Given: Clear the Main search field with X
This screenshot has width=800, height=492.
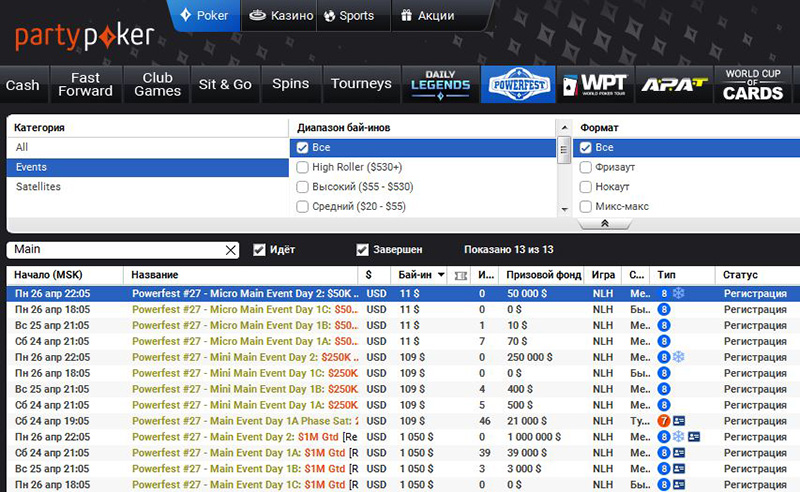Looking at the screenshot, I should tap(231, 250).
